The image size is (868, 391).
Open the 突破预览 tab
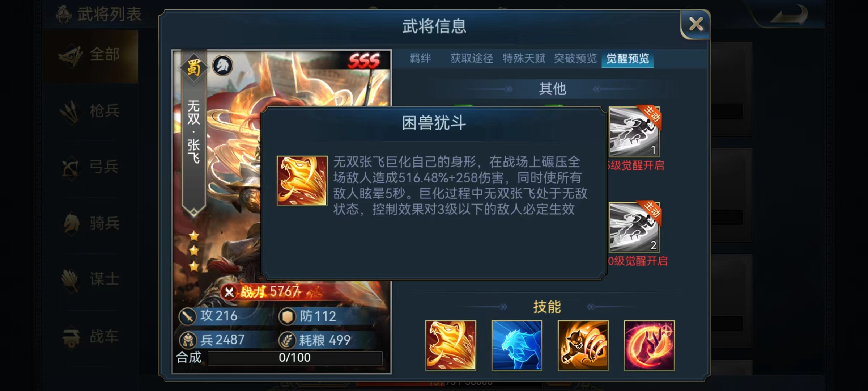(575, 58)
